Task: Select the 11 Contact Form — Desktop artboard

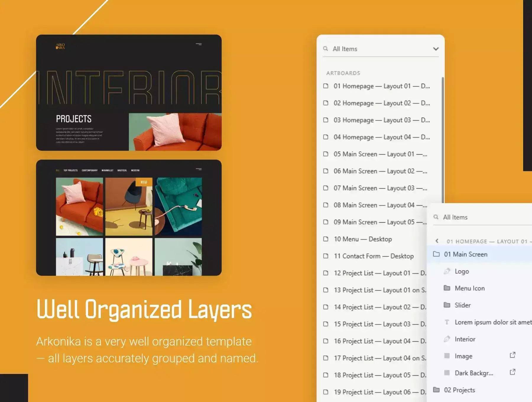Action: (374, 256)
